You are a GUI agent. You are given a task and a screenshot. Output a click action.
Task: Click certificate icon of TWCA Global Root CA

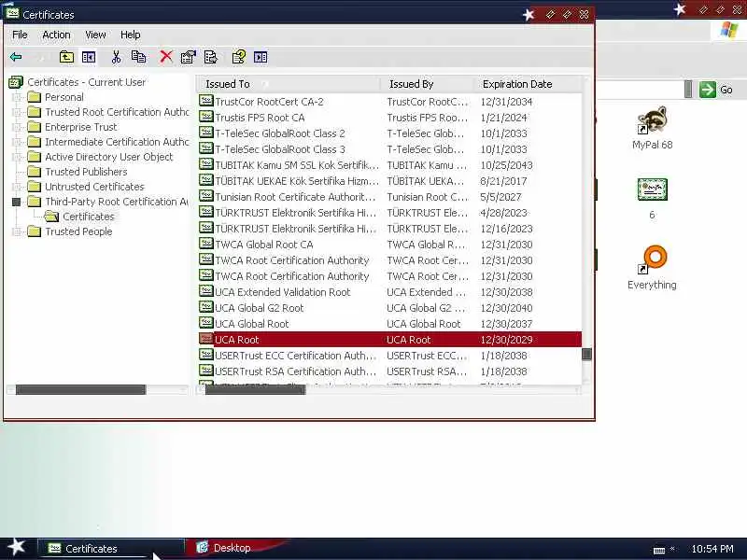click(205, 244)
